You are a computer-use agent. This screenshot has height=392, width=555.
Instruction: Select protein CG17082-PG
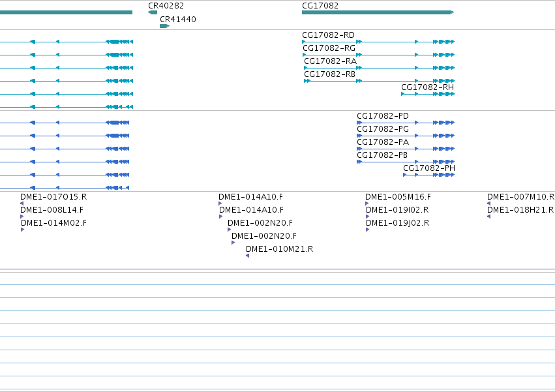coord(406,136)
